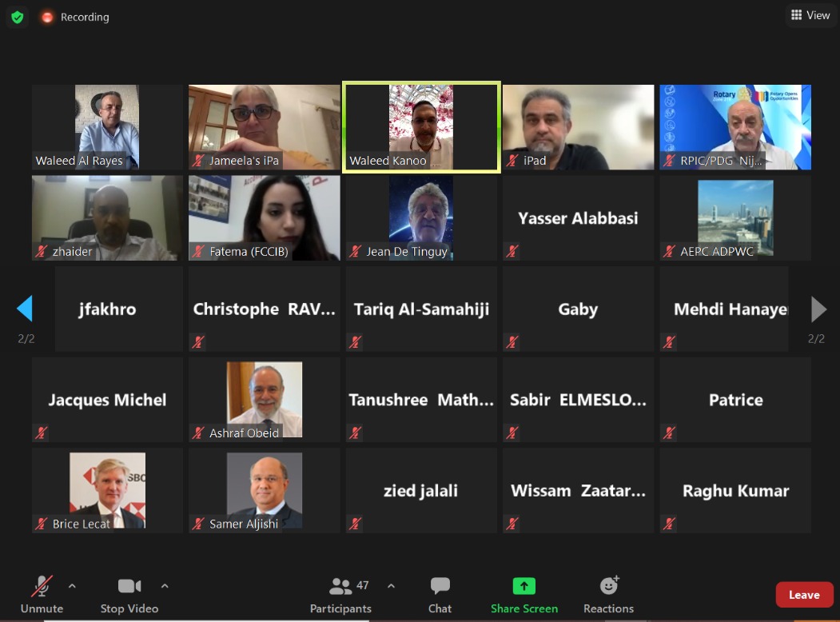Expand video options arrow beside Stop Video
The width and height of the screenshot is (840, 622).
click(x=165, y=586)
